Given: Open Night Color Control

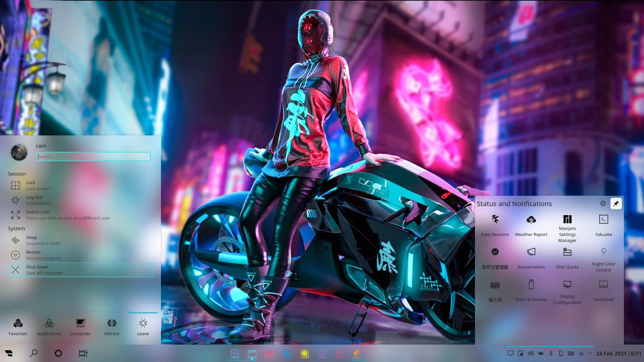Looking at the screenshot, I should (x=604, y=260).
